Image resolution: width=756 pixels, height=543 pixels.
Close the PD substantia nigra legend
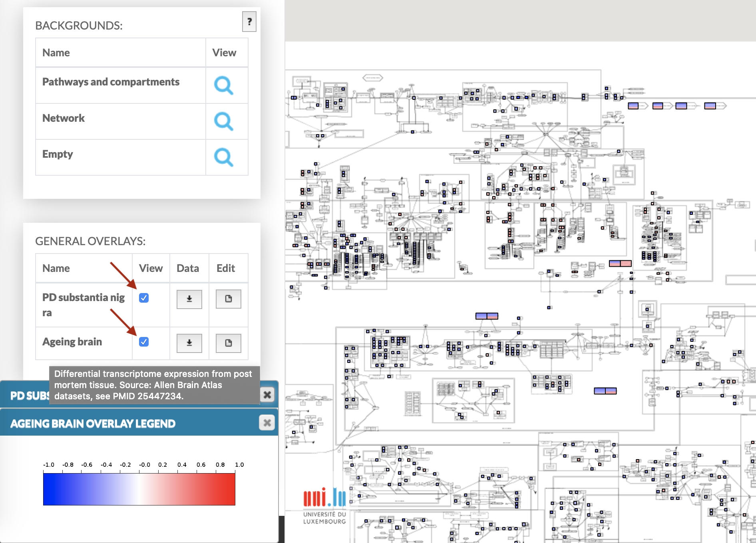(x=267, y=395)
